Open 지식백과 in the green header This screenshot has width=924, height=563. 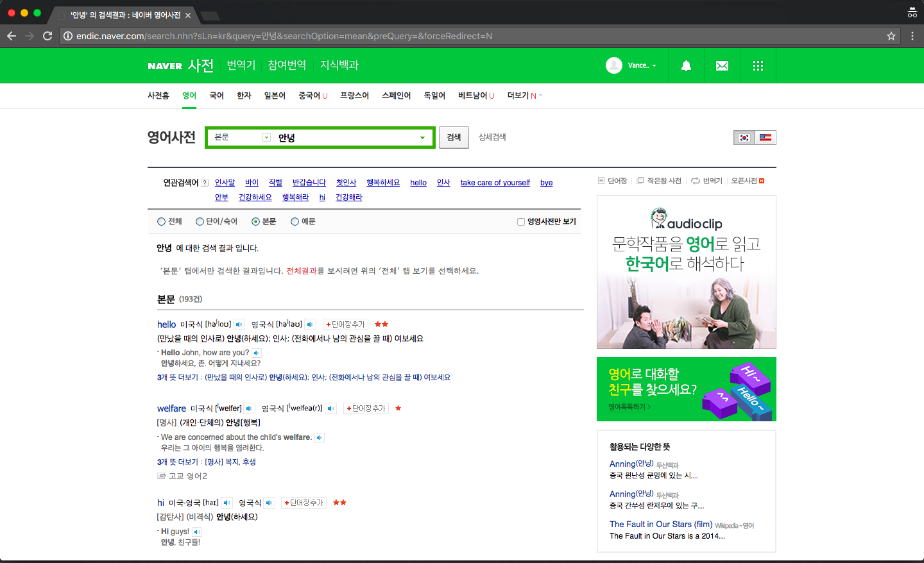click(339, 65)
